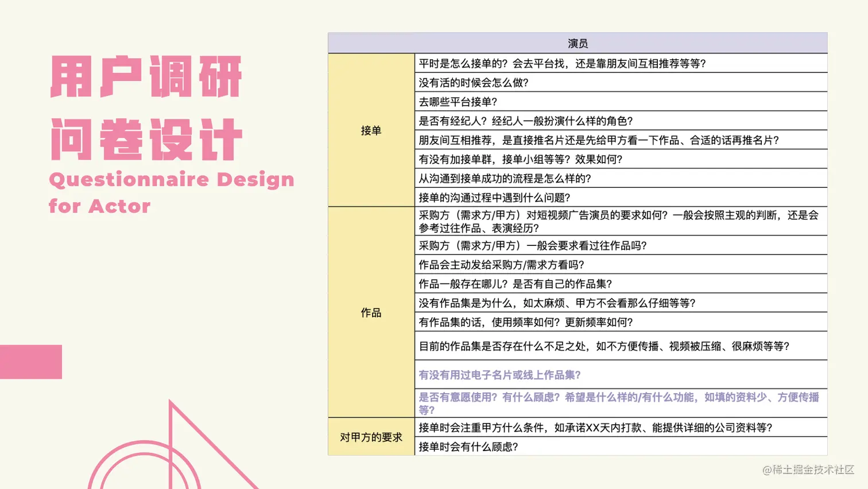Viewport: 868px width, 489px height.
Task: Click the row '有作品集的话，使用频率如何？更新频率如何？'
Action: pyautogui.click(x=621, y=322)
